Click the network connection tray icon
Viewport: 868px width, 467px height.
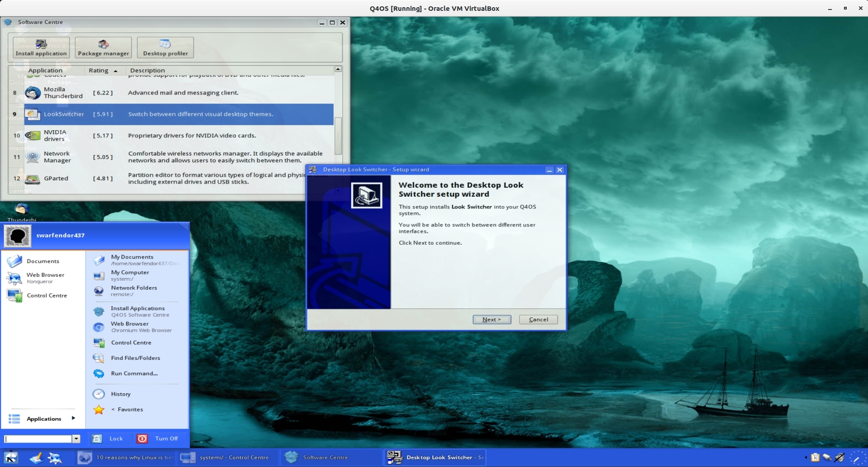[x=827, y=458]
